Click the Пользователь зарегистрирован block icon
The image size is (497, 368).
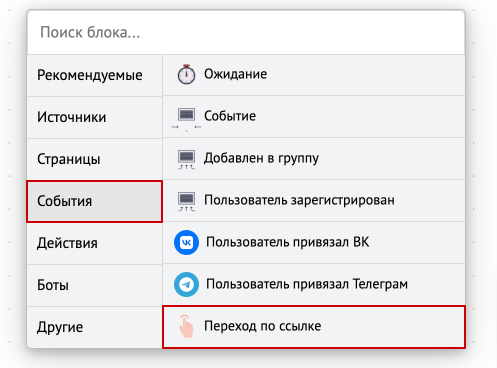coord(186,202)
